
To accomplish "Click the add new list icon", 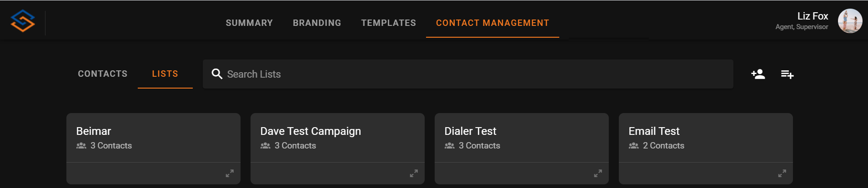I will click(x=787, y=74).
